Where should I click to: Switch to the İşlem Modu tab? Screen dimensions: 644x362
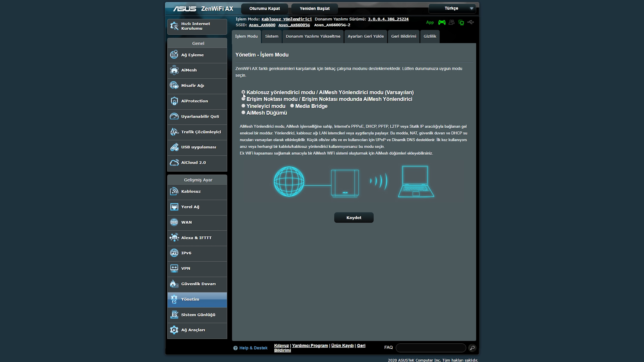pos(246,37)
